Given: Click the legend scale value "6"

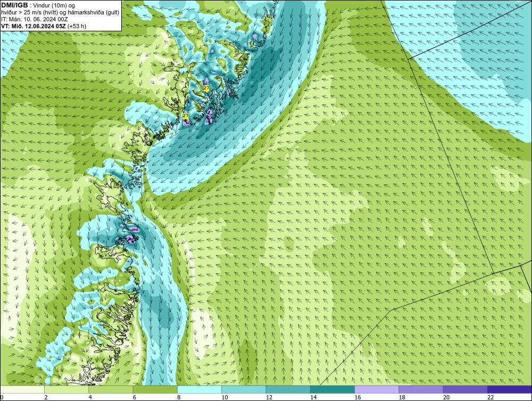Looking at the screenshot, I should tap(135, 397).
